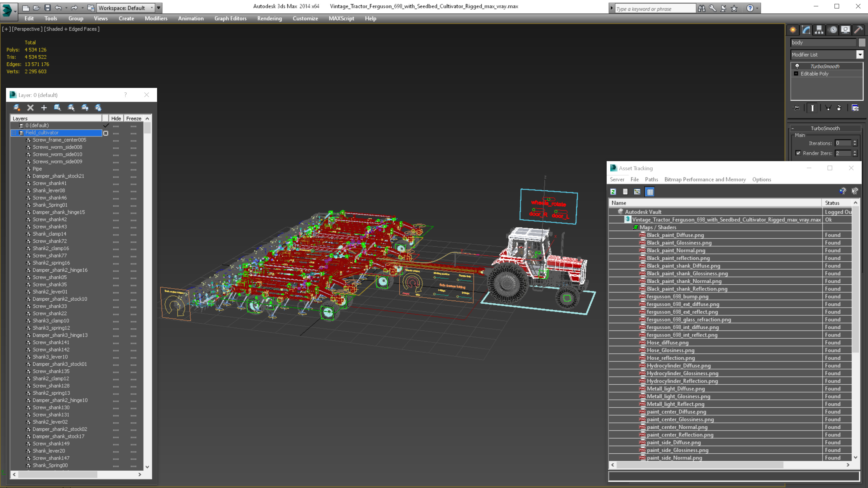Click the Status column header in Asset Tracking
The height and width of the screenshot is (488, 868).
(837, 203)
